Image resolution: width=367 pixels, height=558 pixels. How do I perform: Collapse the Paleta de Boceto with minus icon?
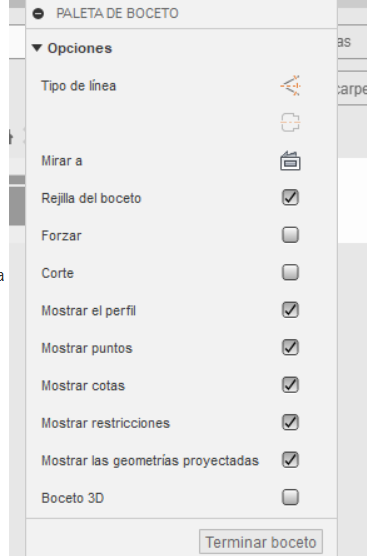click(38, 14)
